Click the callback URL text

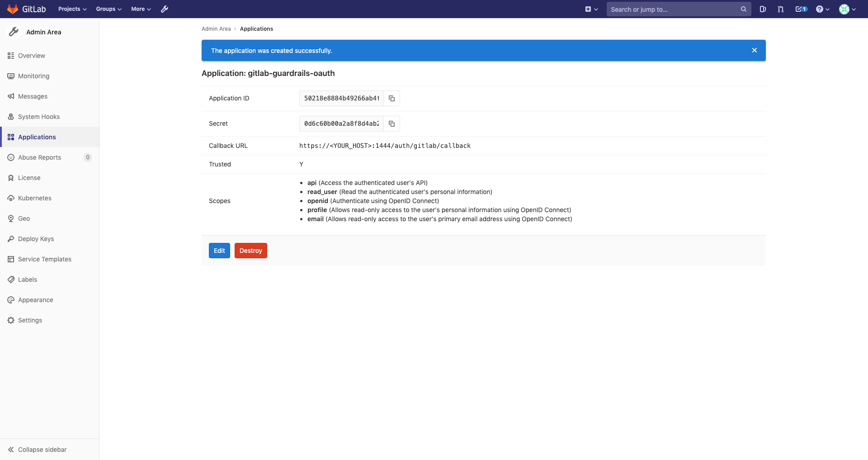pyautogui.click(x=385, y=146)
